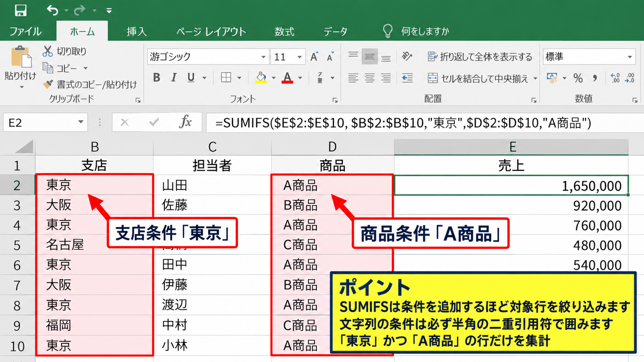The image size is (644, 362).
Task: Click the Redo arrow icon
Action: pos(80,10)
